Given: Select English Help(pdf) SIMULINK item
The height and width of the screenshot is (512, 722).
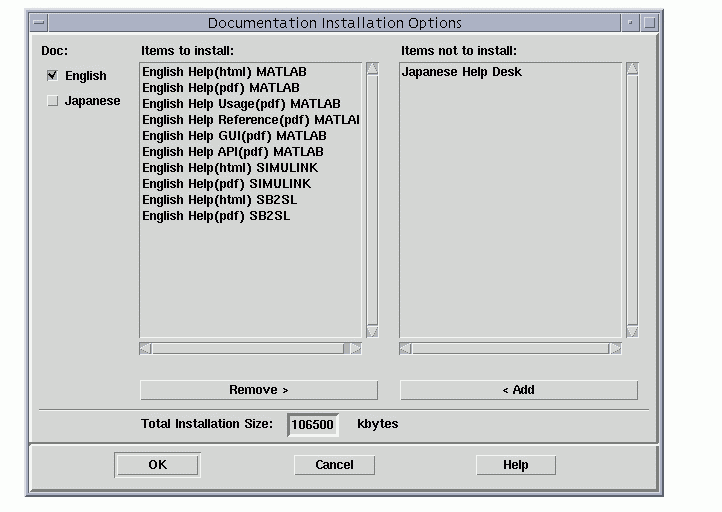Looking at the screenshot, I should pyautogui.click(x=250, y=184).
